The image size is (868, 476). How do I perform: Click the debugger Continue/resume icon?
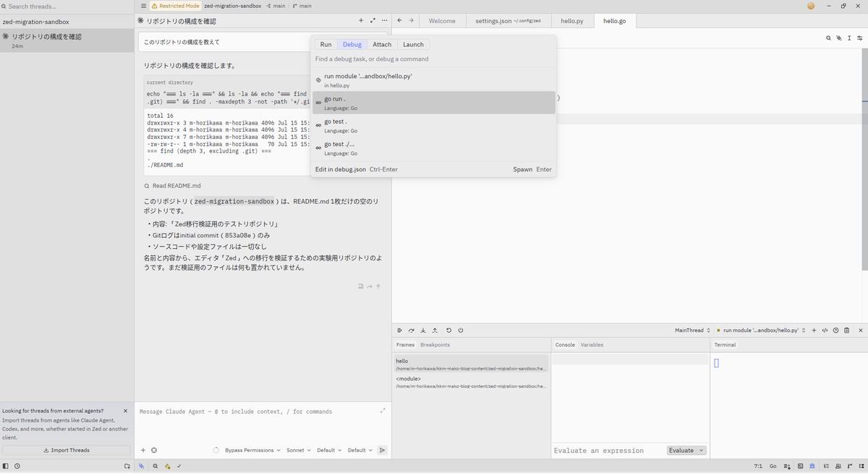399,330
